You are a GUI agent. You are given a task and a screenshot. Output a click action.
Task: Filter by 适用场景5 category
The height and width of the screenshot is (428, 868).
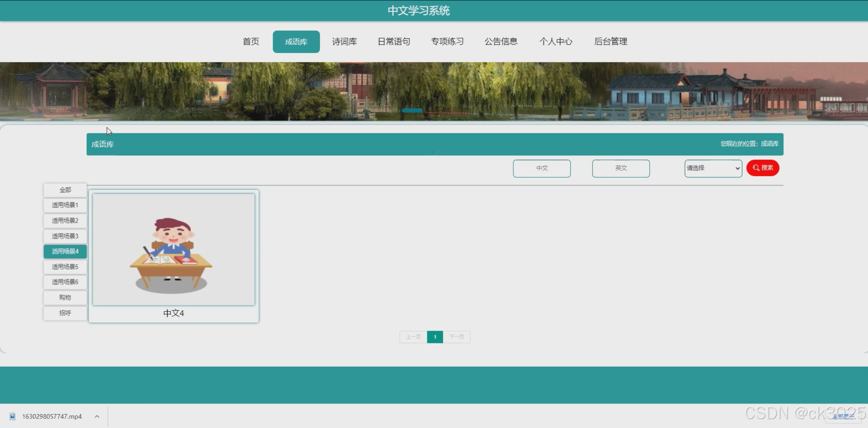pos(65,267)
